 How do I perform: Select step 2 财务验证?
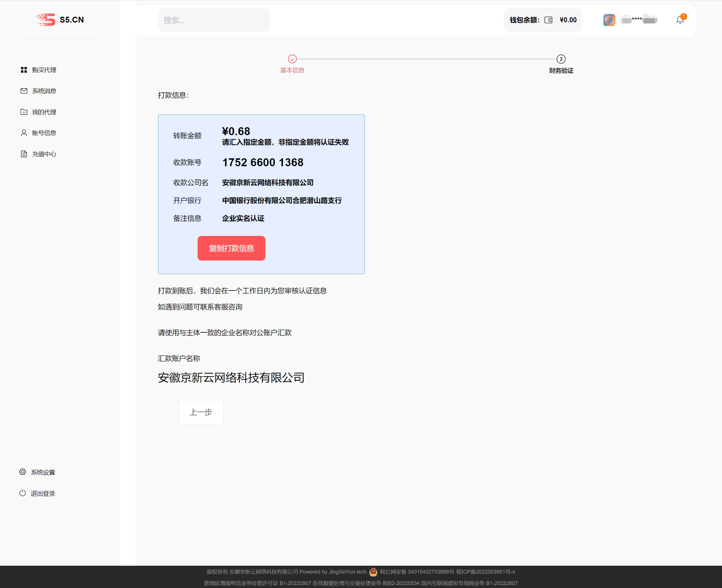coord(561,59)
